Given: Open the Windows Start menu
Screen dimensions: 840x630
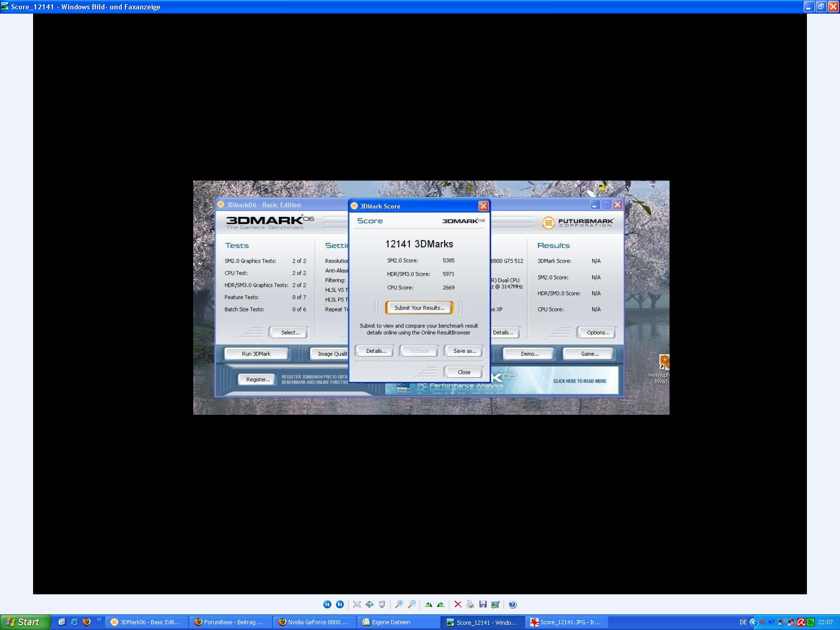Looking at the screenshot, I should click(25, 622).
